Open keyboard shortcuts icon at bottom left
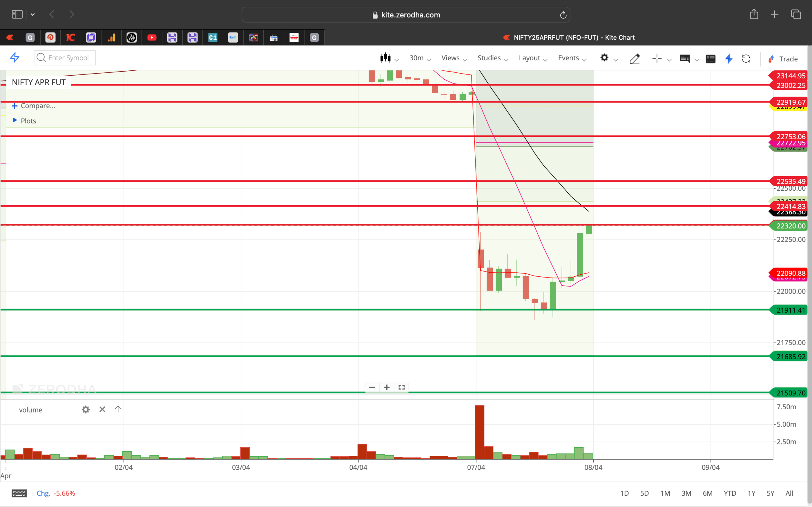The width and height of the screenshot is (812, 507). (19, 493)
